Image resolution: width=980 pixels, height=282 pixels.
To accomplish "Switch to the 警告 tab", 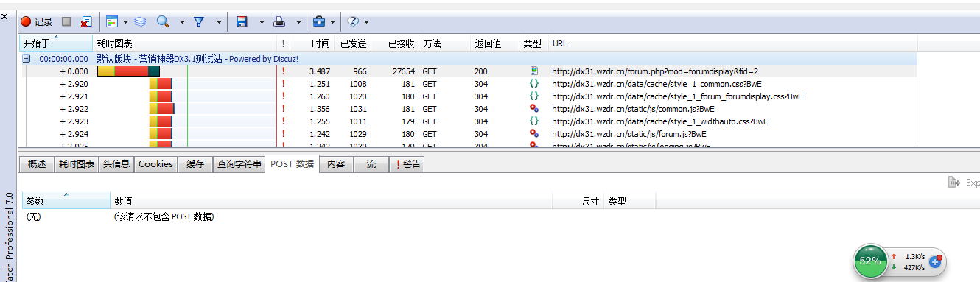I will 407,164.
